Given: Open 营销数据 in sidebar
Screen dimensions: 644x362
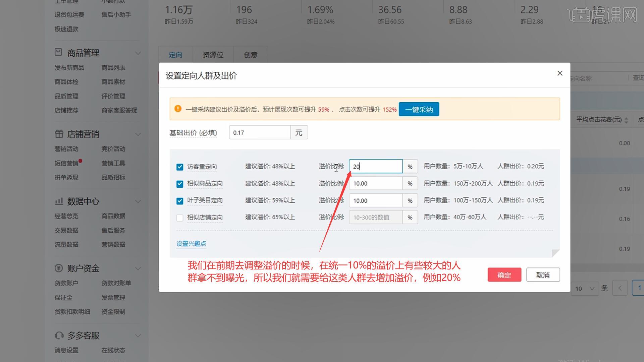Looking at the screenshot, I should 113,244.
